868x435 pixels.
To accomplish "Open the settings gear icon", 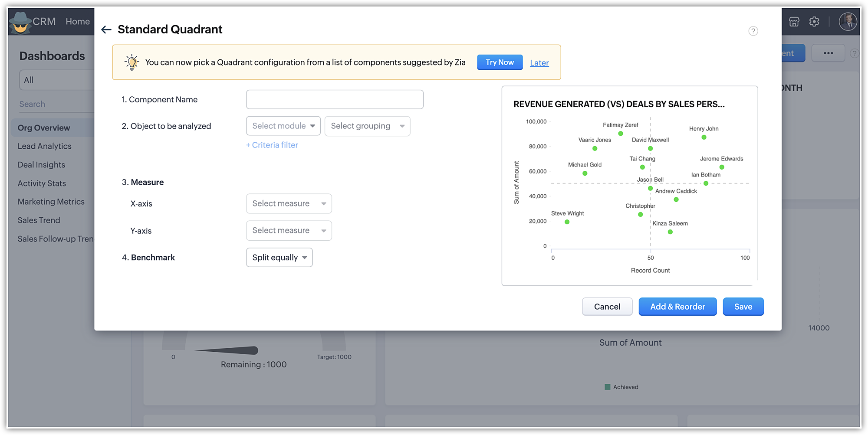I will 814,22.
